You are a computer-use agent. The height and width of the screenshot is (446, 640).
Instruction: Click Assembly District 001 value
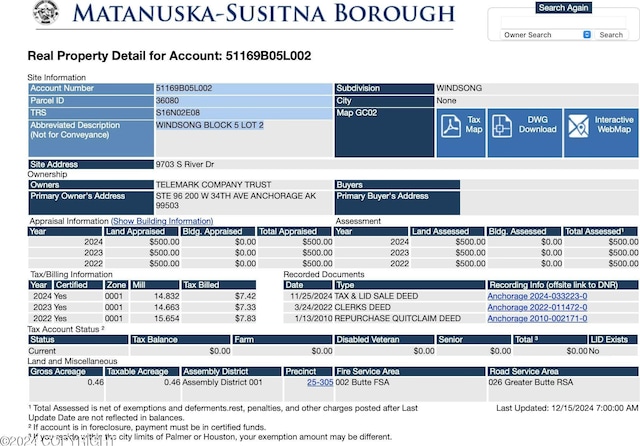(x=222, y=382)
